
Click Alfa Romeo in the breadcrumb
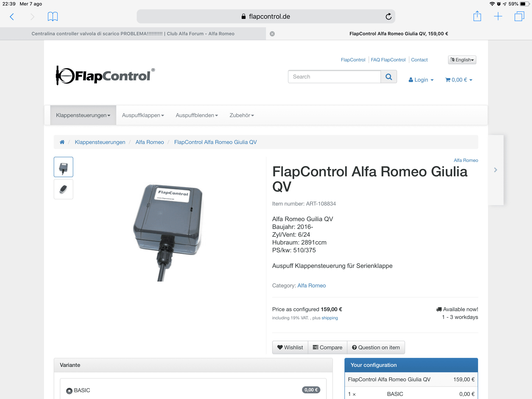(x=150, y=142)
